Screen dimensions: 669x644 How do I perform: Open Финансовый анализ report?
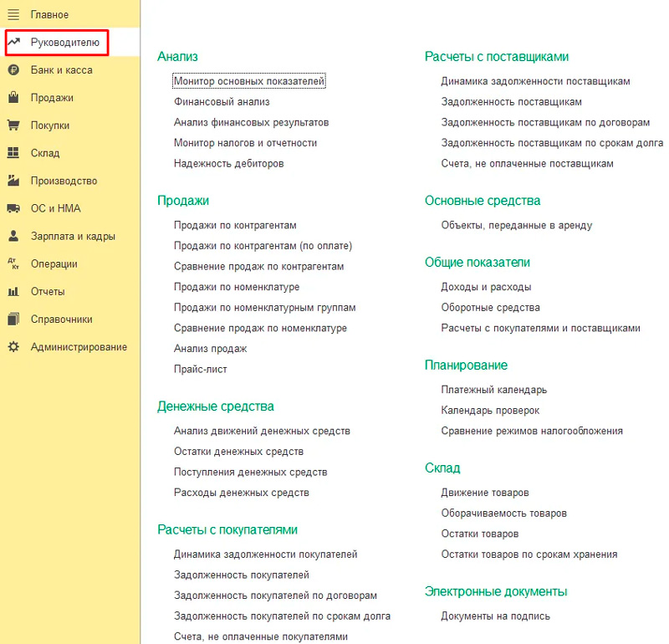pos(222,101)
